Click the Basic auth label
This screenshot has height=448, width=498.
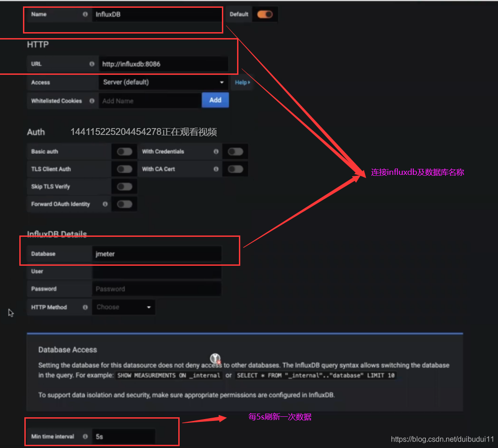(45, 151)
